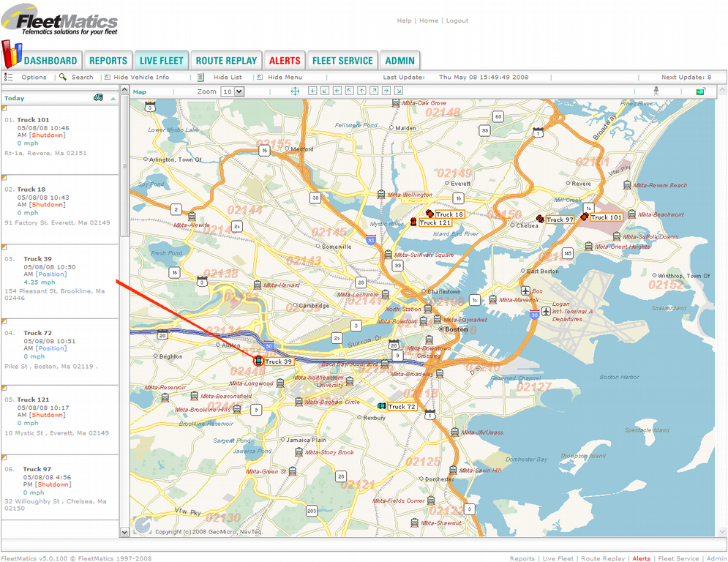The width and height of the screenshot is (728, 562).
Task: Click the Mbta-Revere Beach station icon
Action: tap(627, 185)
